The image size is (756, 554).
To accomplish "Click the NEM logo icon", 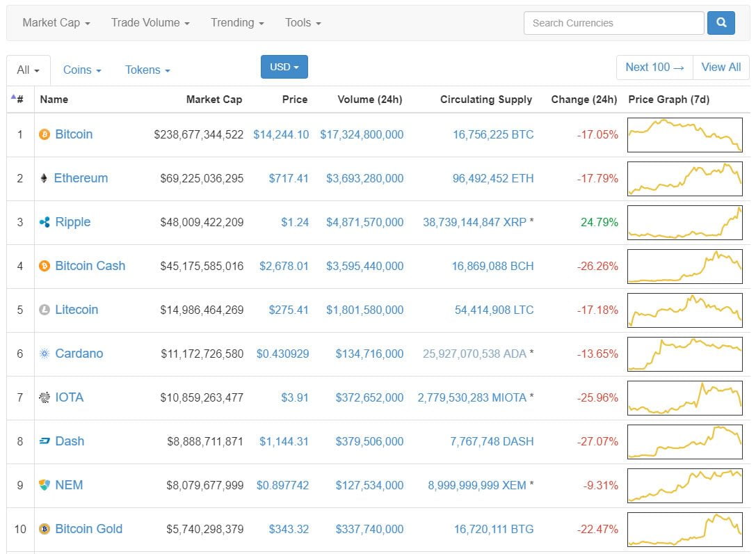I will point(45,485).
